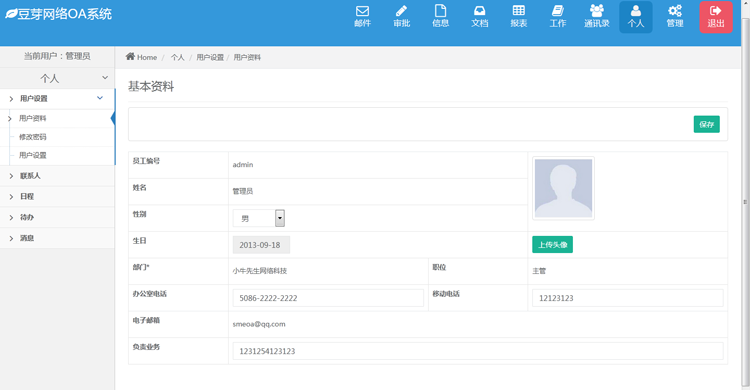Expand the 联系人 sidebar item
Screen dimensions: 750x390
[x=57, y=176]
